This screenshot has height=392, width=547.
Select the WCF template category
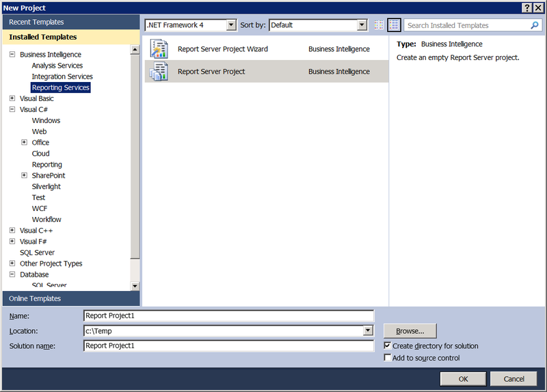click(x=40, y=208)
